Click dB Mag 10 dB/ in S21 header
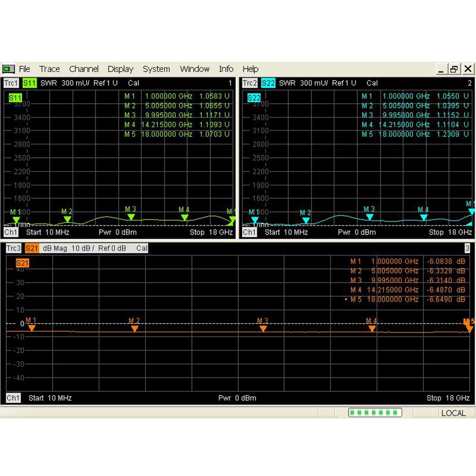The height and width of the screenshot is (476, 476). coord(68,248)
